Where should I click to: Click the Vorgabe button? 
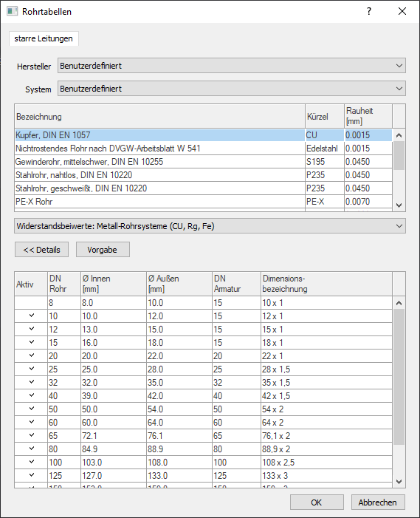[103, 250]
